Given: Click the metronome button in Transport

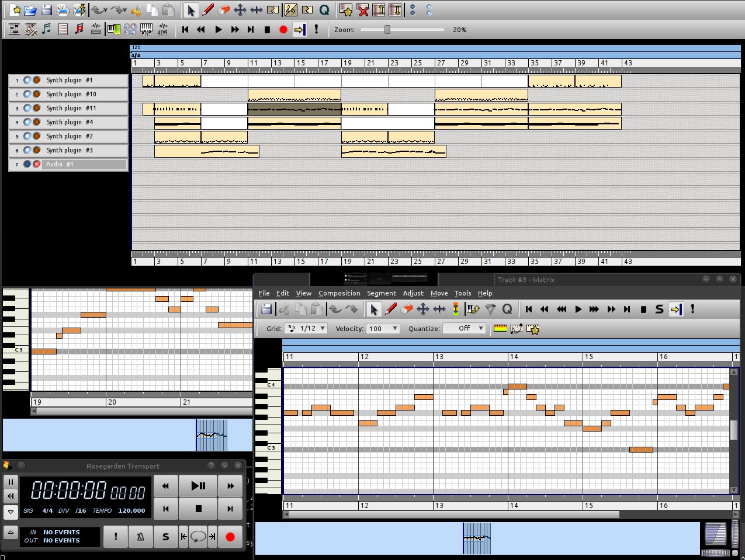Looking at the screenshot, I should point(140,537).
